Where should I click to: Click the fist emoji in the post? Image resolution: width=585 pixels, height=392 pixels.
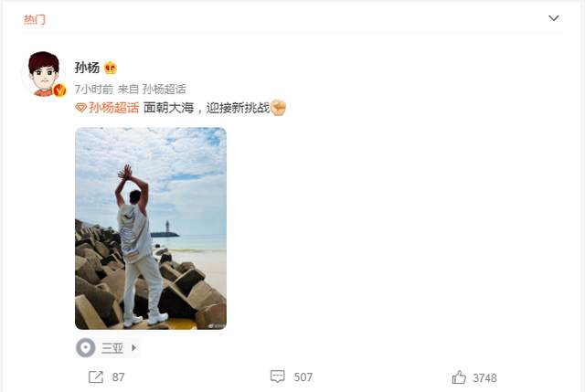coord(278,108)
